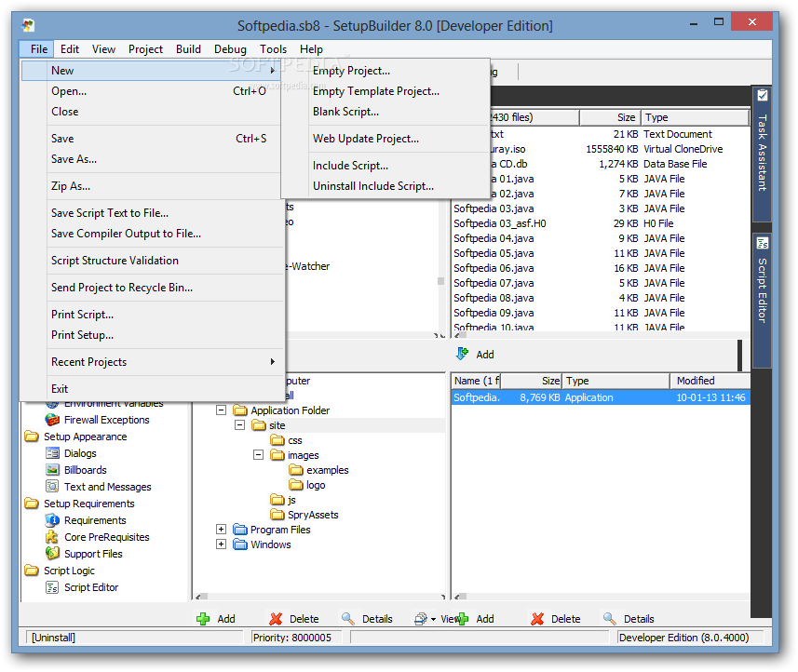
Task: Sort files by Size column header
Action: 610,117
